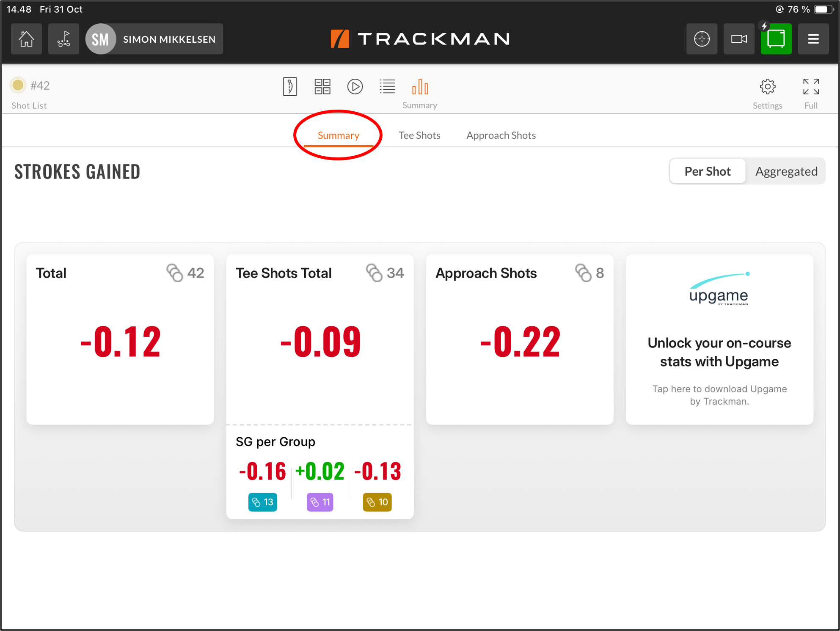Click Full to enter fullscreen mode
Viewport: 840px width, 631px height.
tap(811, 86)
